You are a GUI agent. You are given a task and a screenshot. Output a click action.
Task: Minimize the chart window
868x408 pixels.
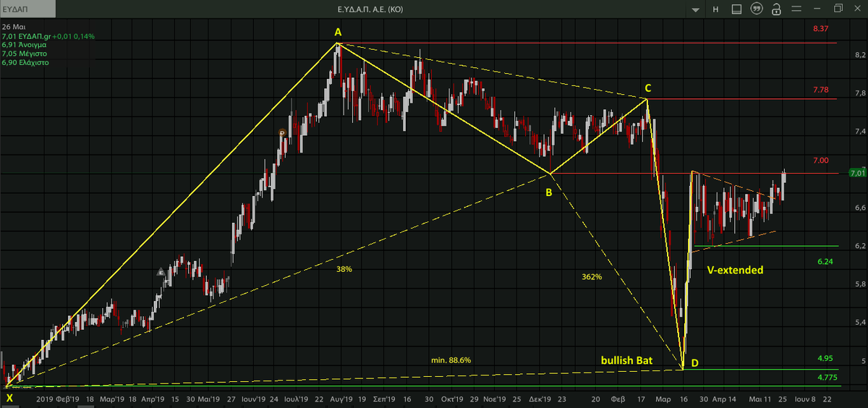(x=817, y=9)
